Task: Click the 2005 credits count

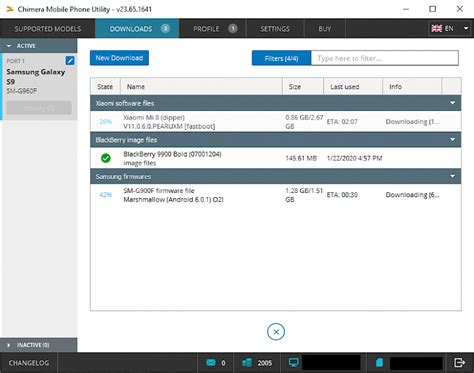Action: click(x=265, y=363)
